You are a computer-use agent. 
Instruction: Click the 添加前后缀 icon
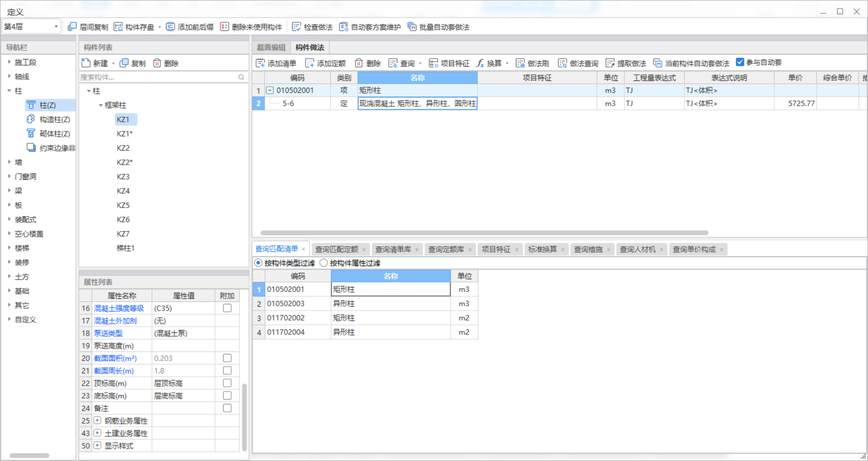pos(170,27)
